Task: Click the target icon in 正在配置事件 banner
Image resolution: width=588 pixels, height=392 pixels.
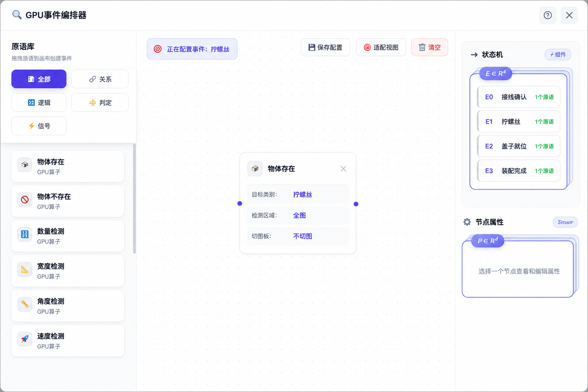Action: (158, 49)
